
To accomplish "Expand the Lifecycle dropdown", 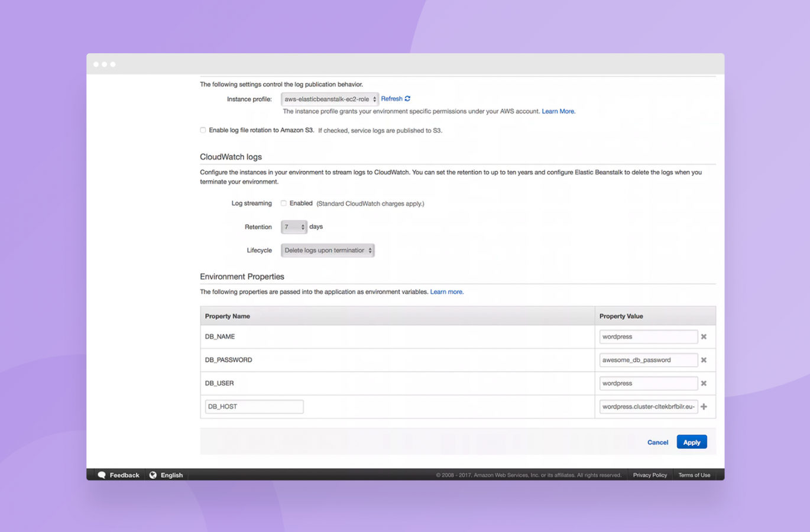I will pyautogui.click(x=328, y=251).
